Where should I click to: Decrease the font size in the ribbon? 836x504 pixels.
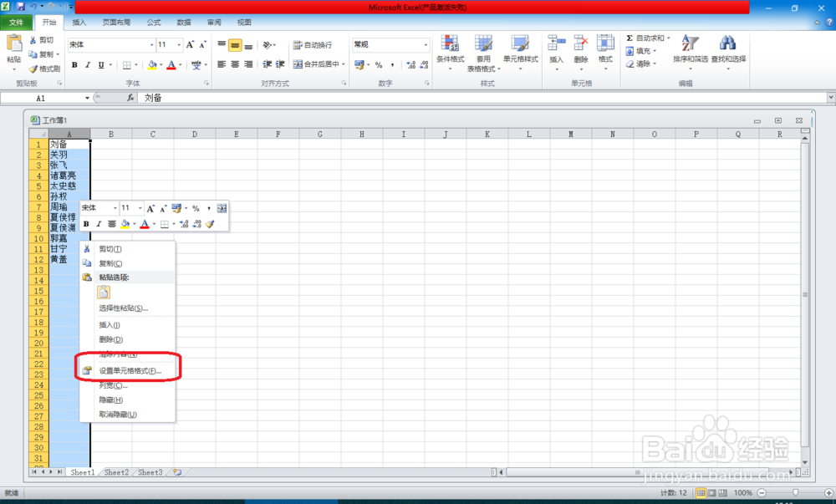(202, 45)
